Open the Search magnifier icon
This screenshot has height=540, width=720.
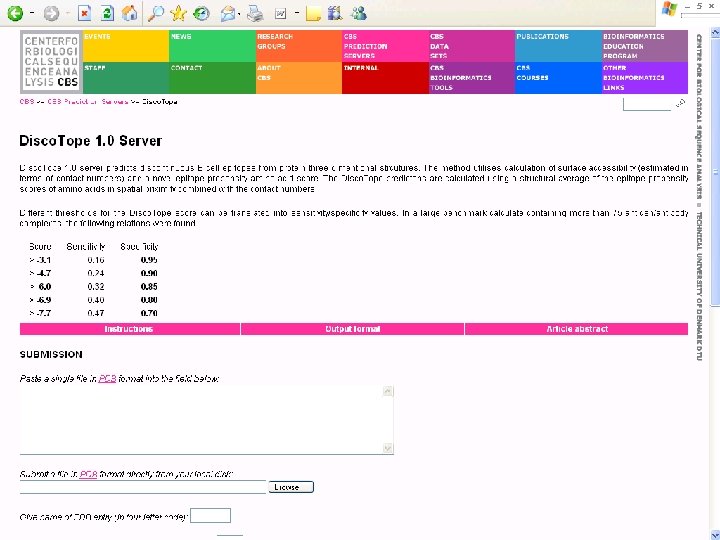point(156,13)
